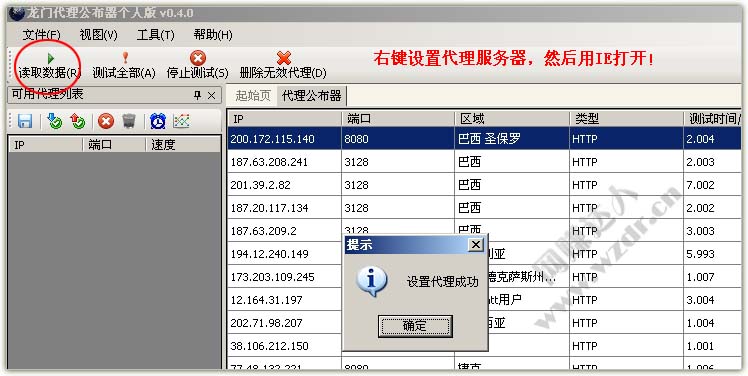Pin the 可用代理列表 panel

click(x=197, y=96)
